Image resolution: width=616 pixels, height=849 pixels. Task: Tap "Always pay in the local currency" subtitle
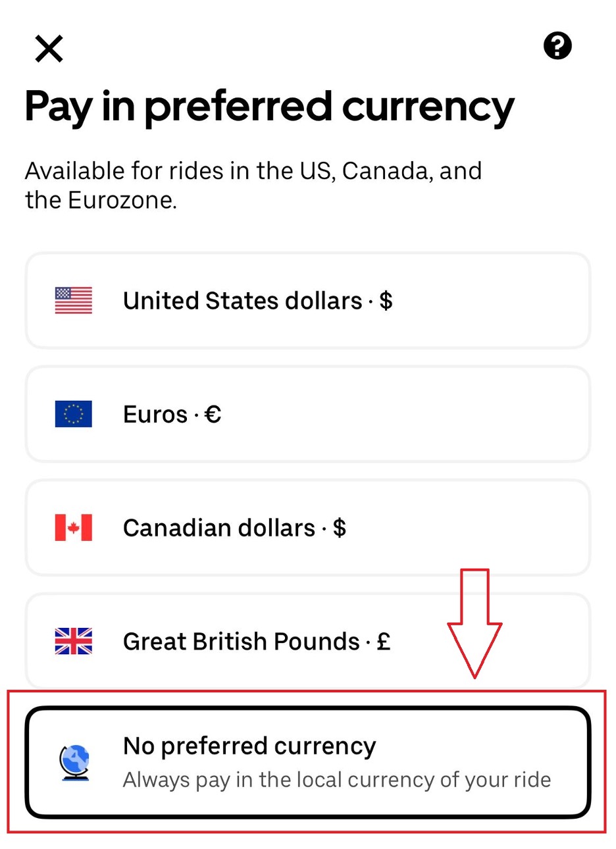point(337,780)
